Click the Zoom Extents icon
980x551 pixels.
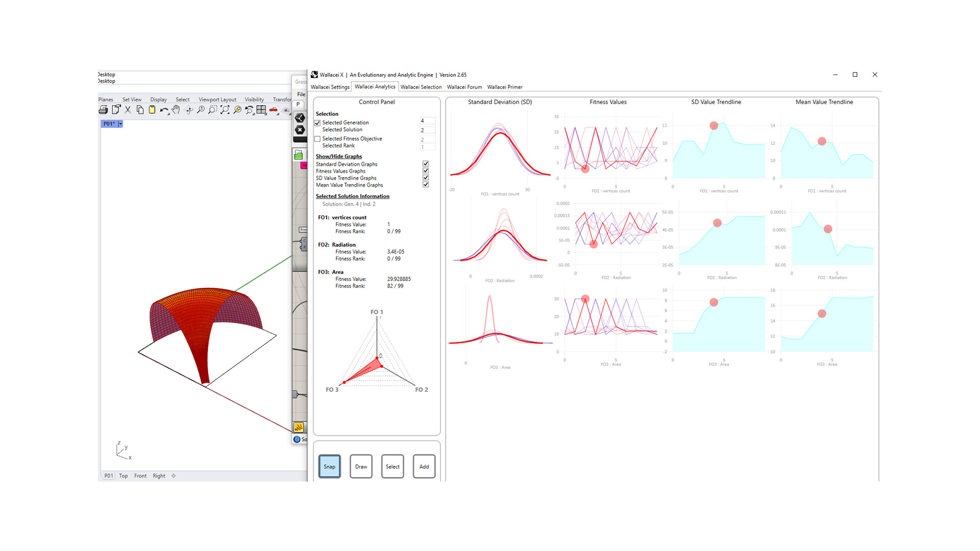point(225,110)
